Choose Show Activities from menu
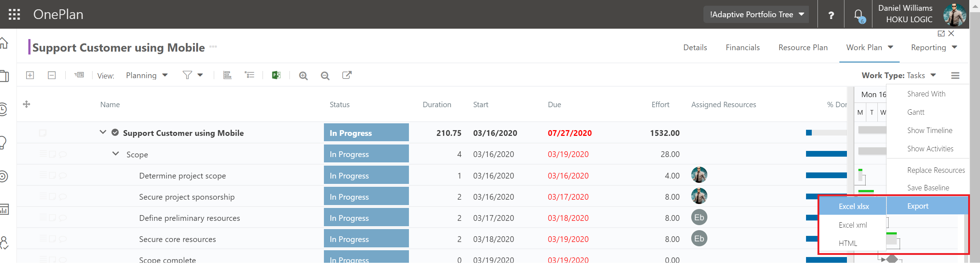This screenshot has width=980, height=266. click(930, 148)
